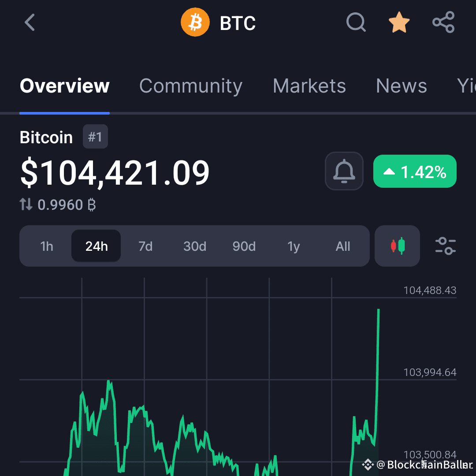Share the BTC page via share icon
Screen dimensions: 476x476
click(443, 22)
